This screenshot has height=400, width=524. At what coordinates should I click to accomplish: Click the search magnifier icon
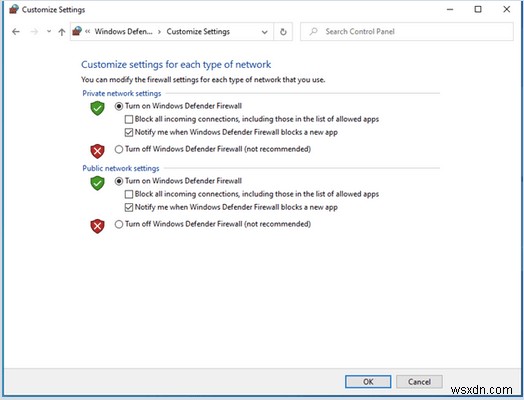[313, 31]
